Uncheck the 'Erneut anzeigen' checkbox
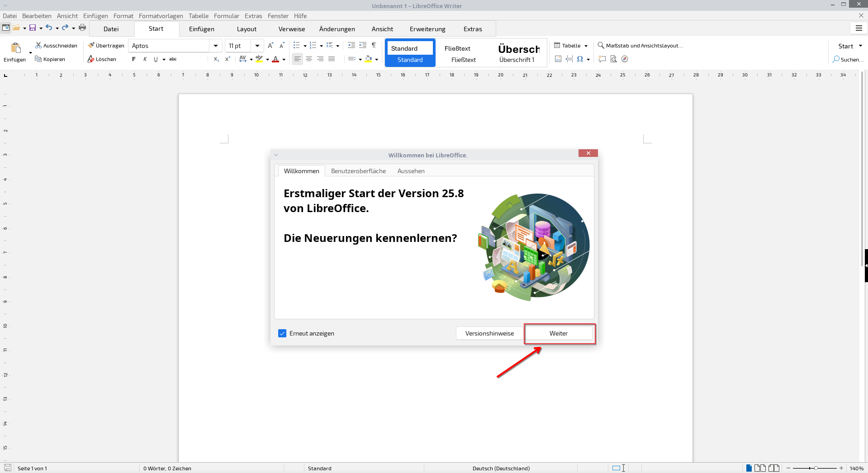The width and height of the screenshot is (868, 473). click(x=282, y=333)
